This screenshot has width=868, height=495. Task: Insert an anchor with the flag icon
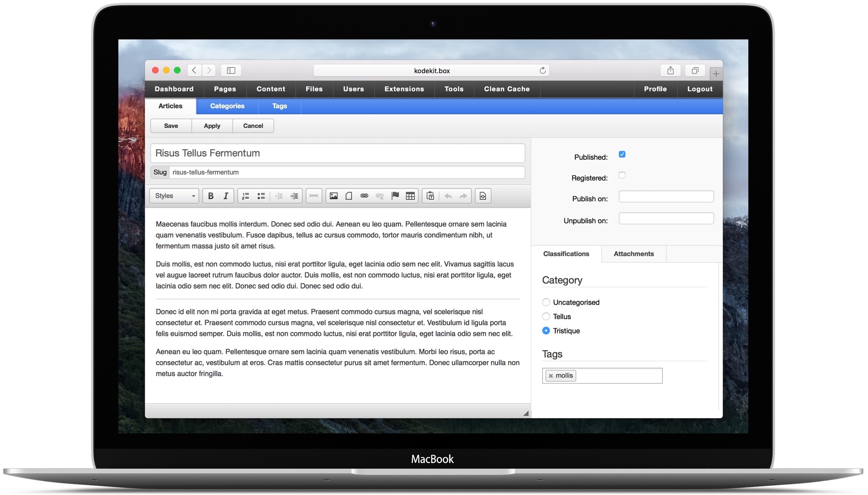[x=395, y=196]
